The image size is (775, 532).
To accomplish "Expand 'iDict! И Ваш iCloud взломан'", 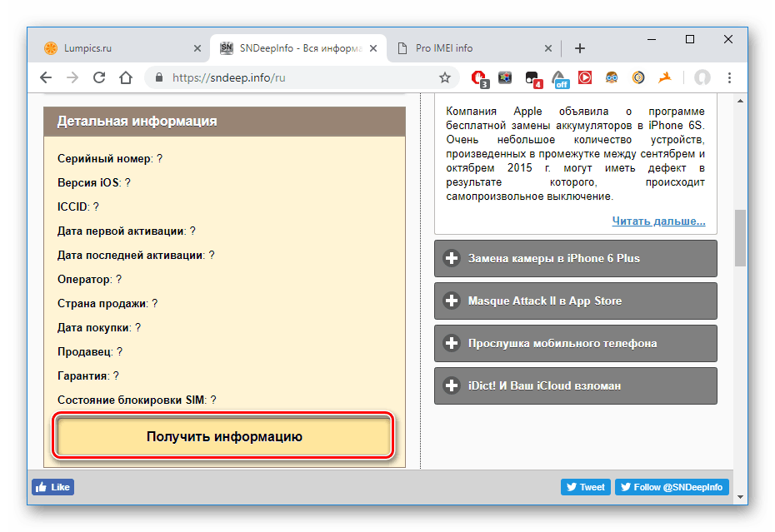I will click(x=575, y=385).
